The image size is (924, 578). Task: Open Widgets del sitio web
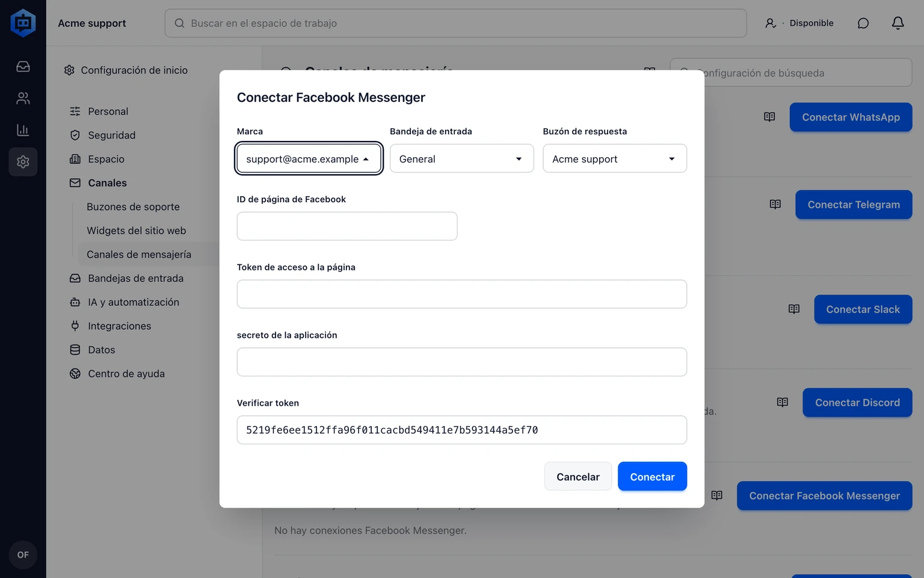pos(136,231)
